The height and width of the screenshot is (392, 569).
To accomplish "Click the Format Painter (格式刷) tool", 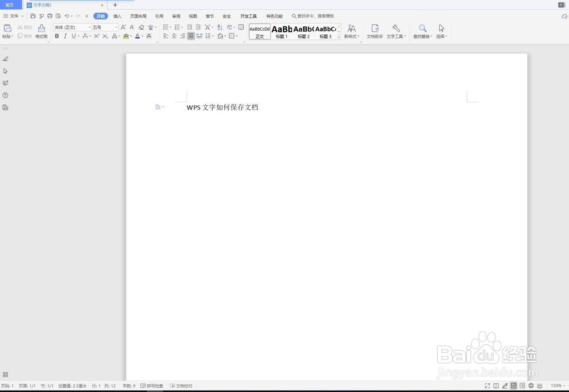I will pyautogui.click(x=41, y=32).
